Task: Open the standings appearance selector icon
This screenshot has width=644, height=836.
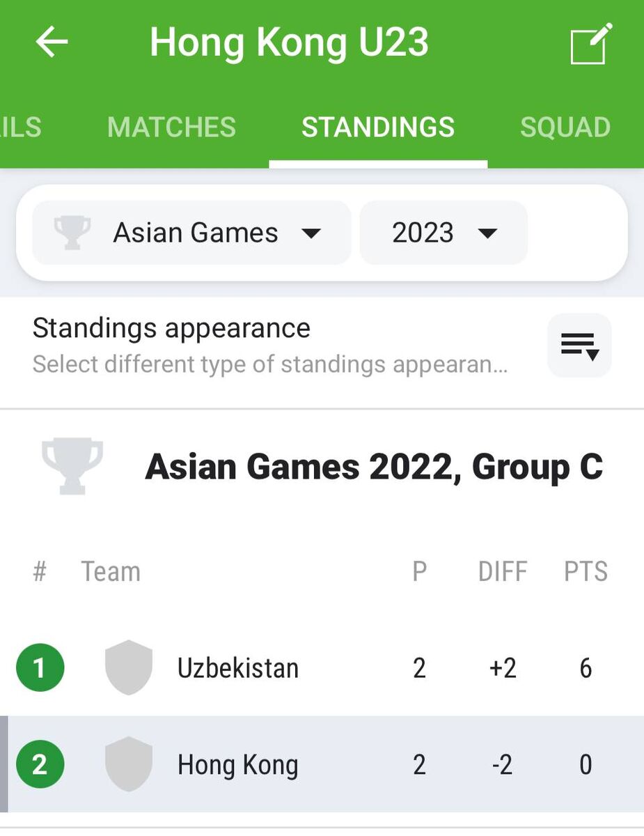Action: pos(579,346)
